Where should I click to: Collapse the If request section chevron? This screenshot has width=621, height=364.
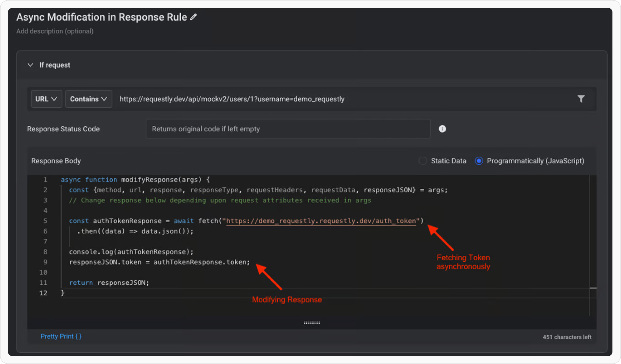[x=31, y=65]
